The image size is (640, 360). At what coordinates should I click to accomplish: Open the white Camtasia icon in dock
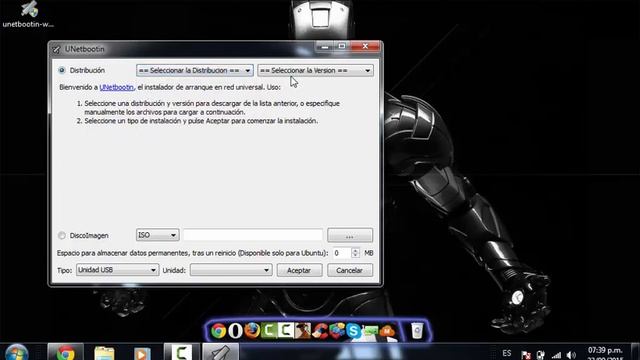coord(285,331)
